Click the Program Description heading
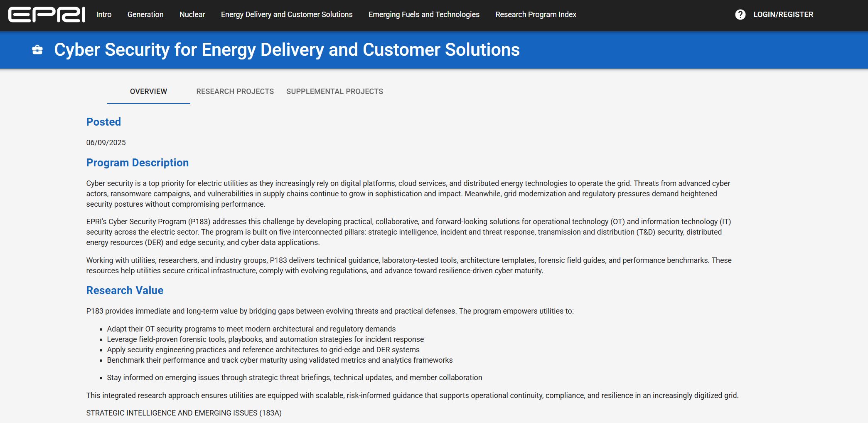 [x=138, y=163]
